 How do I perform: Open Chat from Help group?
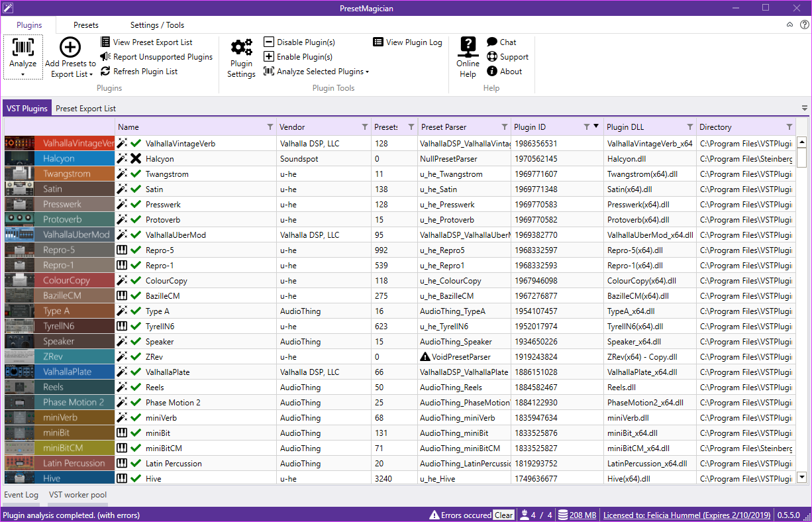point(501,42)
